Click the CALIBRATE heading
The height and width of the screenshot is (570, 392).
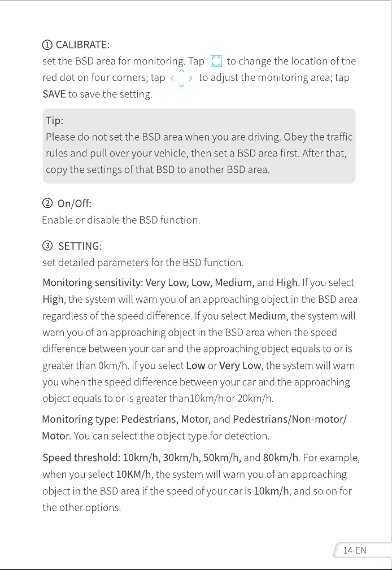click(82, 45)
